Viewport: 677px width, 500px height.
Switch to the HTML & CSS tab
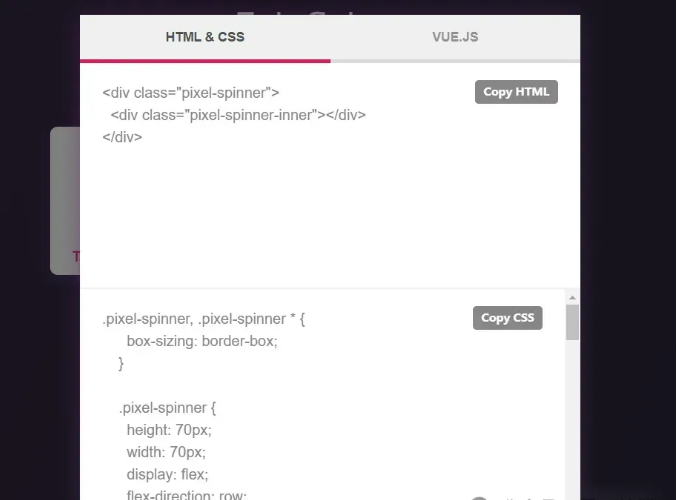[x=205, y=37]
